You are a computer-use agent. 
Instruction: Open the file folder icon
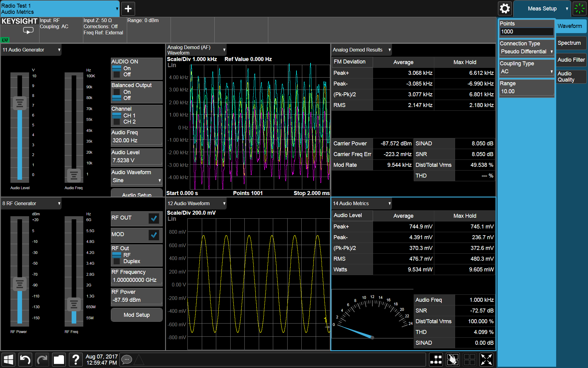pos(59,359)
